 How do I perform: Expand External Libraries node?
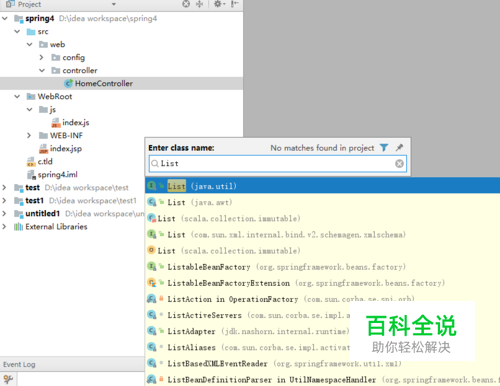pos(4,226)
